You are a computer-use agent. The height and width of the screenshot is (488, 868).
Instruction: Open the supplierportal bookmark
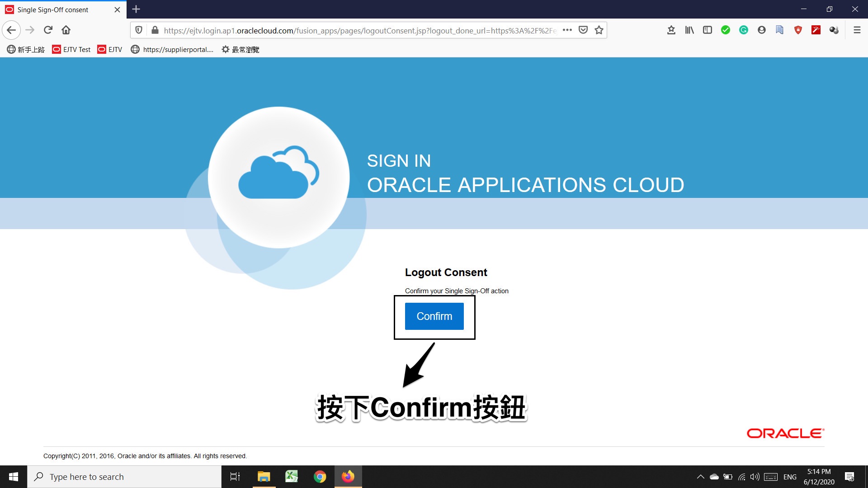[x=172, y=50]
